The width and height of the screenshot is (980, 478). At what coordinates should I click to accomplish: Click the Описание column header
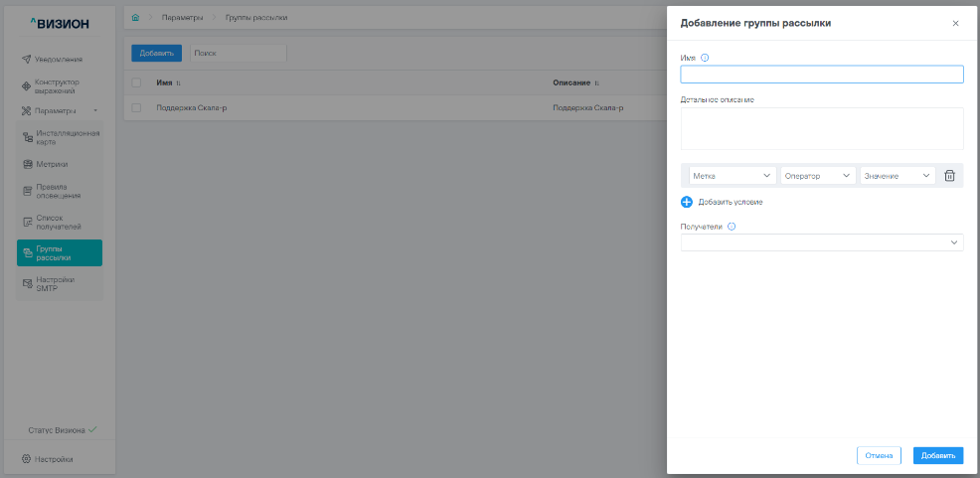(x=572, y=82)
